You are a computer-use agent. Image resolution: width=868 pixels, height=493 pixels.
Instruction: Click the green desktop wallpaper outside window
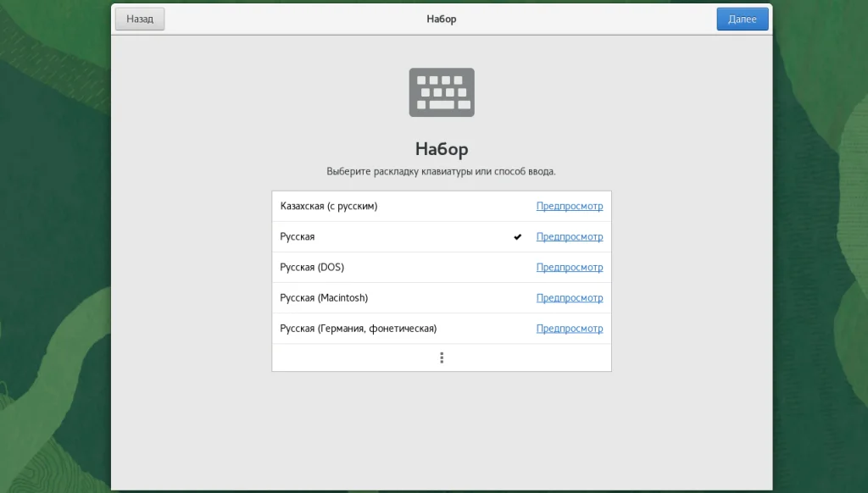click(51, 254)
